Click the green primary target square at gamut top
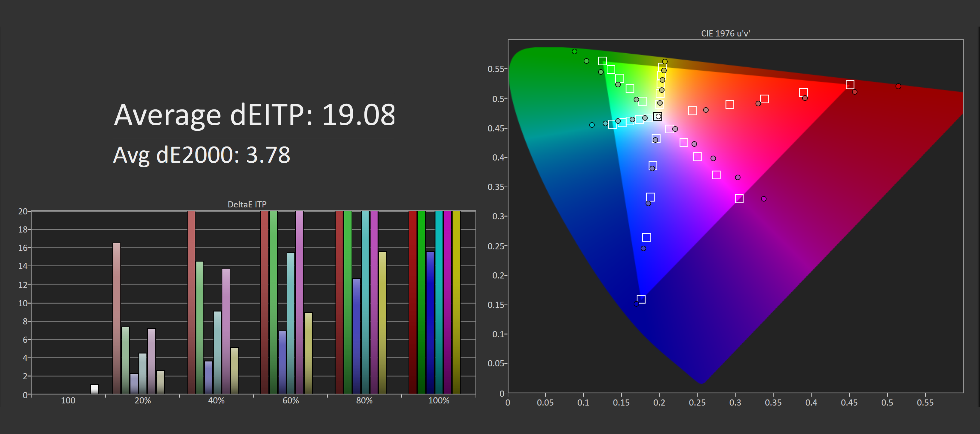The height and width of the screenshot is (434, 980). click(602, 61)
